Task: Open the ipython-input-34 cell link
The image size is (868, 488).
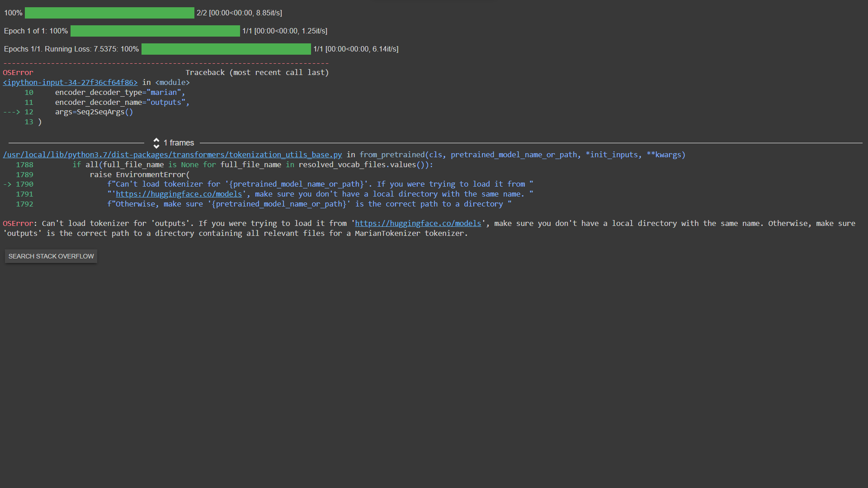Action: click(x=70, y=82)
